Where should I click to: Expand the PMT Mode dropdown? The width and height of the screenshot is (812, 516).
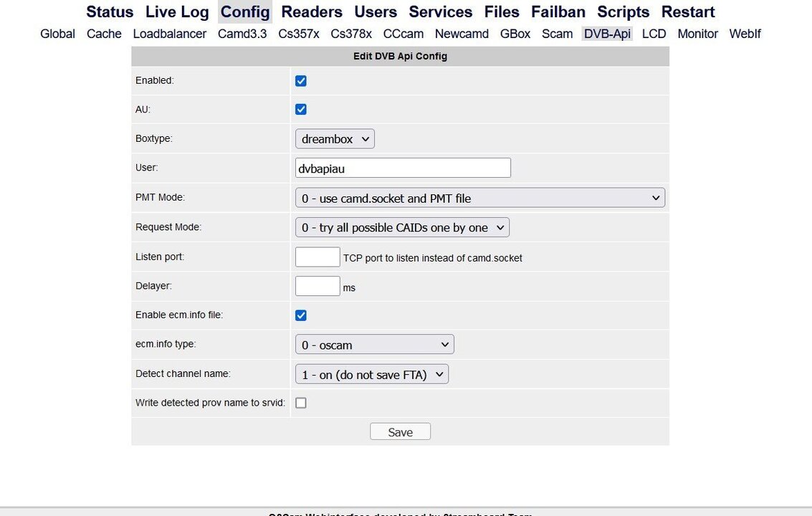479,197
